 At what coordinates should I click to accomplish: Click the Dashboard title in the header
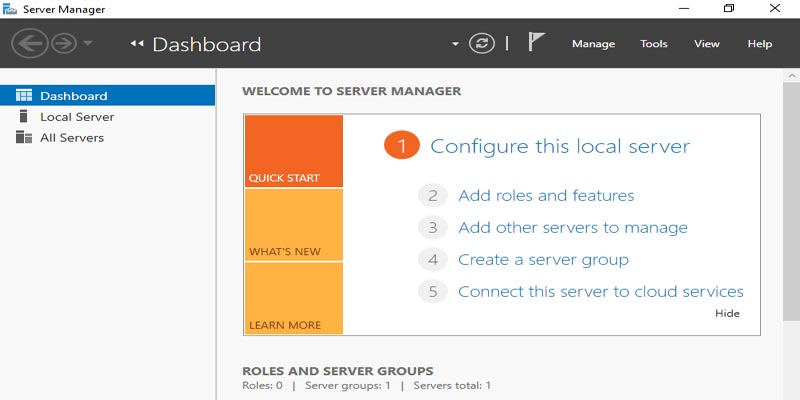pyautogui.click(x=207, y=44)
